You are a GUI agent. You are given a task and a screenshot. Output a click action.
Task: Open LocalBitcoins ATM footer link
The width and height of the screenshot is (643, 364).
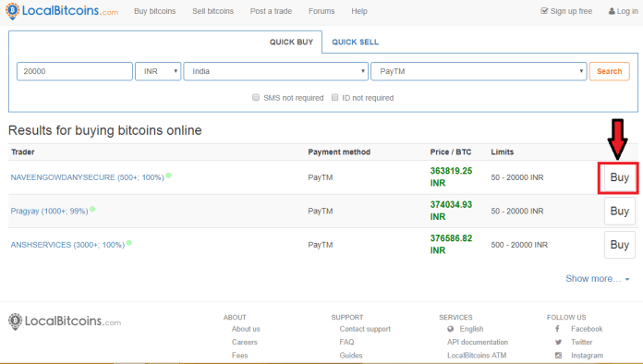pyautogui.click(x=477, y=355)
